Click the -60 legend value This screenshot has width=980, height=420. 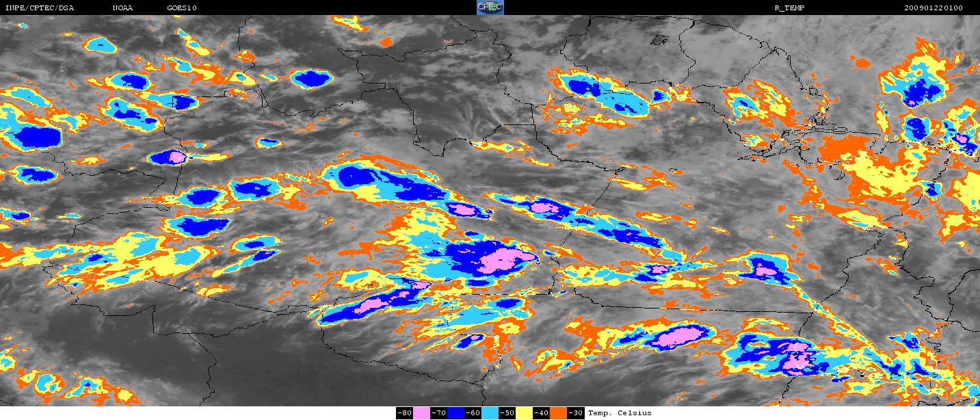pos(473,413)
